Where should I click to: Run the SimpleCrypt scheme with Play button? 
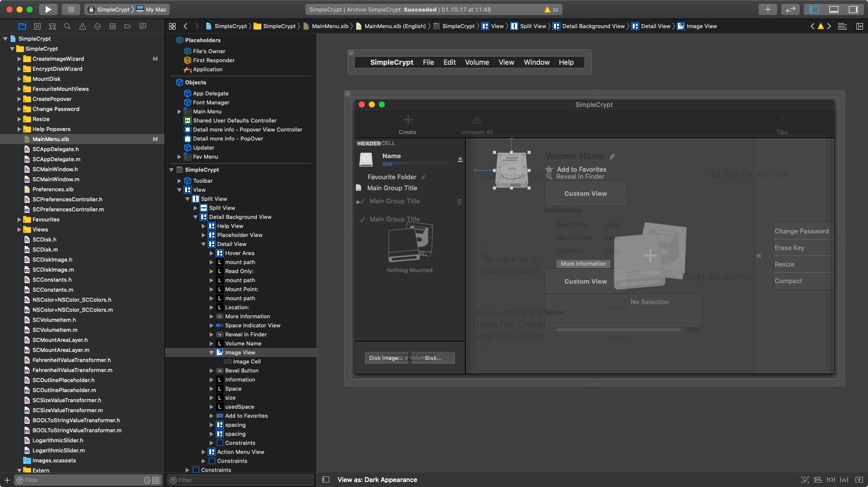tap(48, 9)
